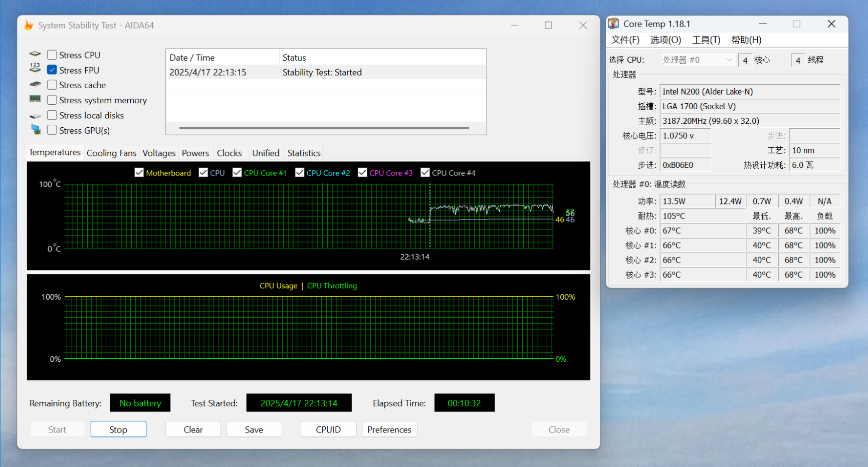Open the 文件(F) menu in Core Temp
The image size is (868, 467).
point(625,40)
